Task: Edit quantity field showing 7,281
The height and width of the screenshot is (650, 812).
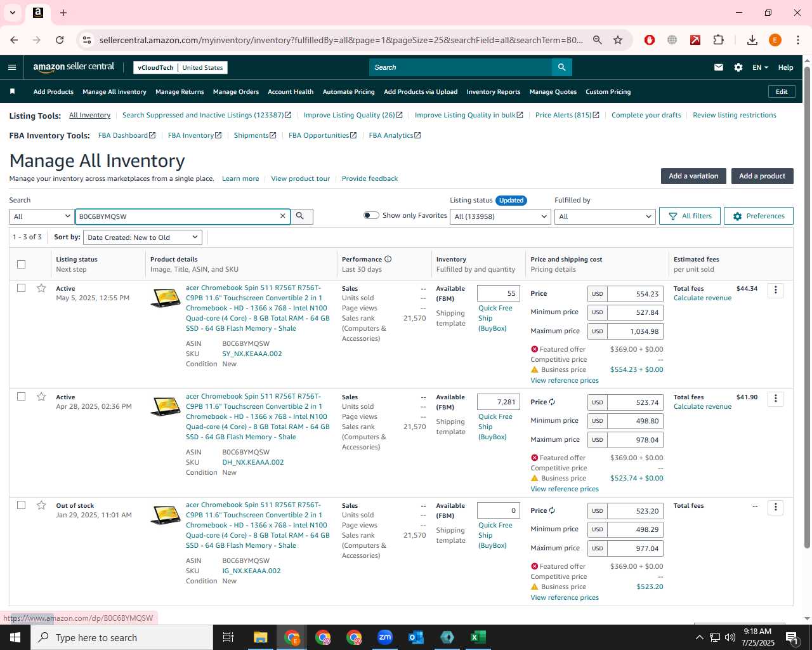Action: click(x=499, y=402)
